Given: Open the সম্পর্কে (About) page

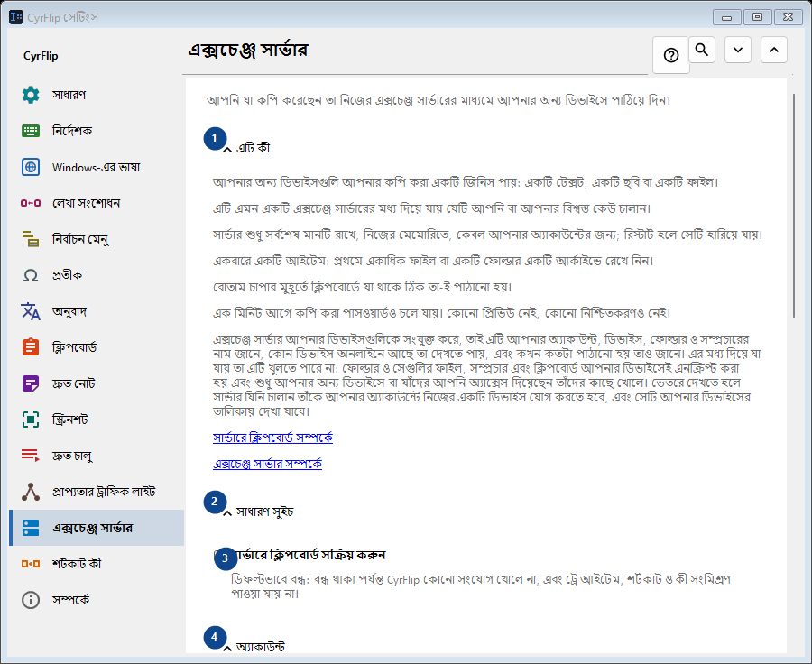Looking at the screenshot, I should [x=97, y=600].
